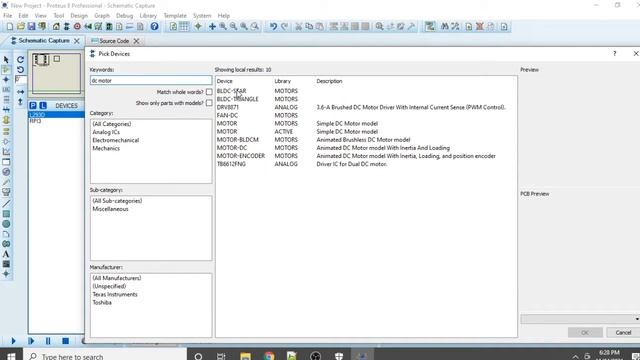The height and width of the screenshot is (360, 640).
Task: Click the Keywords input field
Action: point(151,80)
